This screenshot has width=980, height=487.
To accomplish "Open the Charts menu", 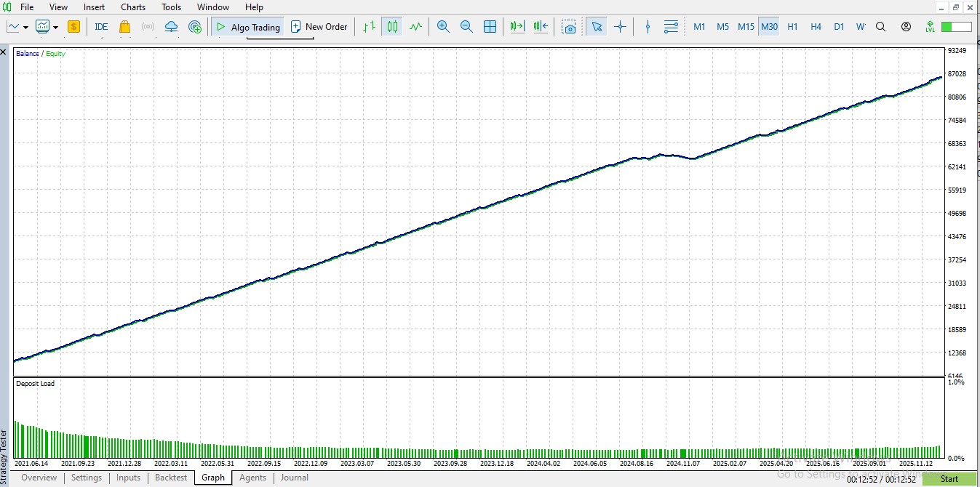I will [133, 7].
